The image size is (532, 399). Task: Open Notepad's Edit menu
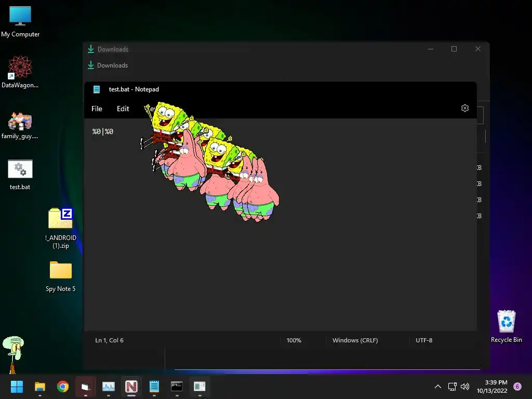[x=123, y=109]
